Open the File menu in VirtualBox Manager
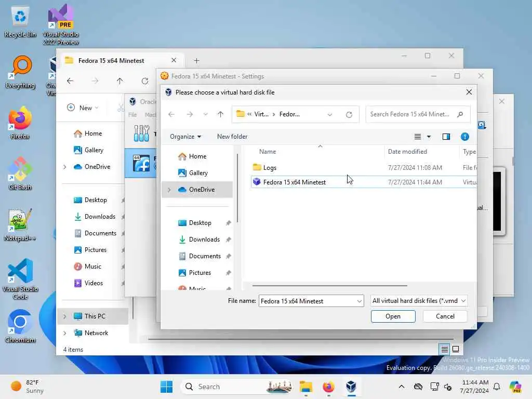The image size is (532, 399). (x=132, y=115)
